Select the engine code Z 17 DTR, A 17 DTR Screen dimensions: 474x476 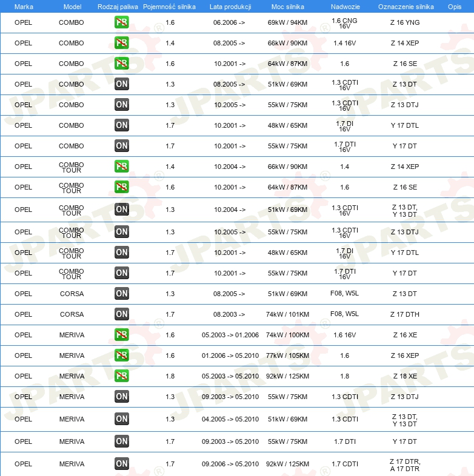405,465
